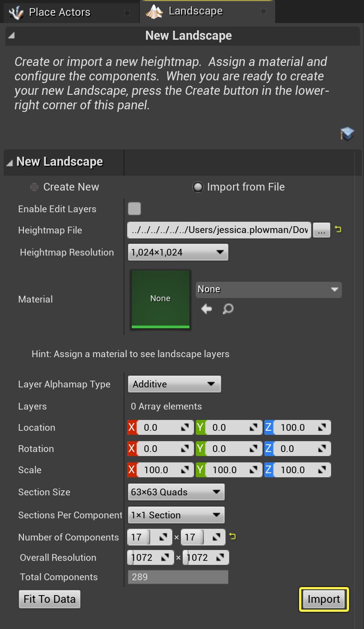Search for a material with the magnifier icon
The width and height of the screenshot is (364, 629).
coord(228,309)
